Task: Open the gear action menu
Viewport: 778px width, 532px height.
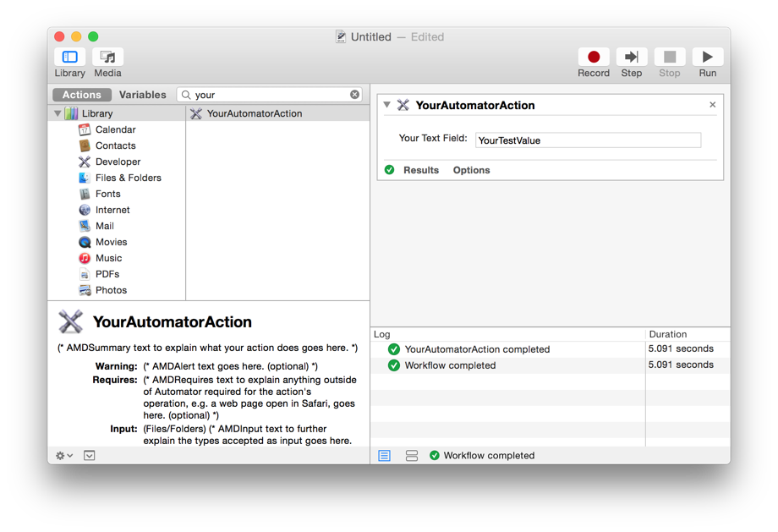Action: click(x=64, y=456)
